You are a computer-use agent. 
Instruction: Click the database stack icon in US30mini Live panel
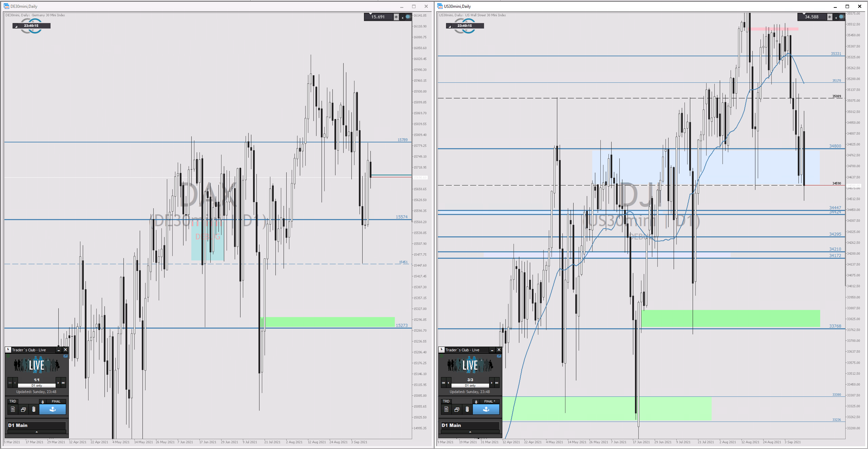467,409
